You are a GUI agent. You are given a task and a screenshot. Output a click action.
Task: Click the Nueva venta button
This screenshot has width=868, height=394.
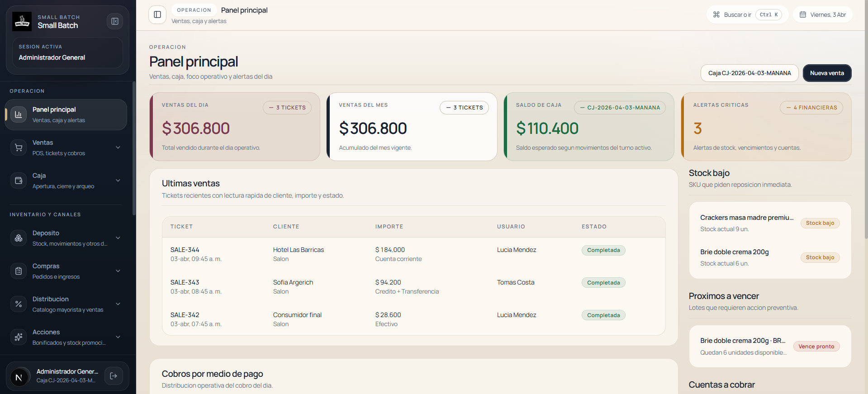click(x=827, y=73)
